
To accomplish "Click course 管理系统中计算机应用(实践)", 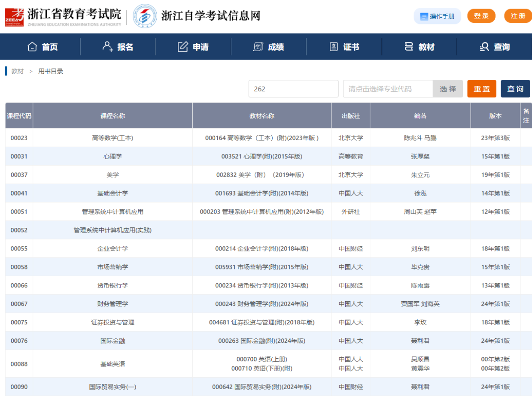I will tap(113, 230).
